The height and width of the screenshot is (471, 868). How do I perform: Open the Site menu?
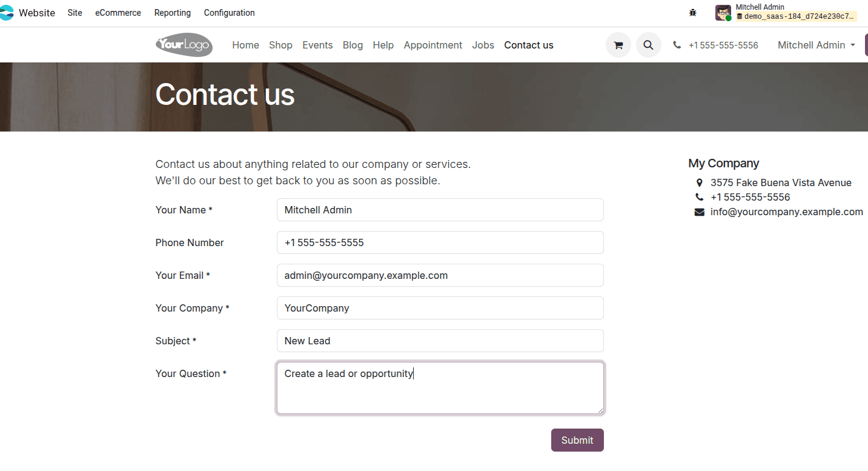tap(75, 13)
